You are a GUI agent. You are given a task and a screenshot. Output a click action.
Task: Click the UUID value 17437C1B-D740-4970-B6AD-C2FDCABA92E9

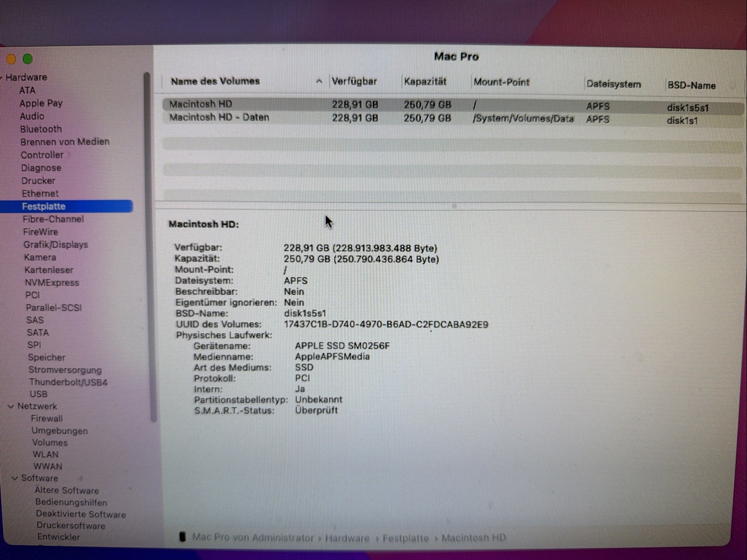click(386, 325)
